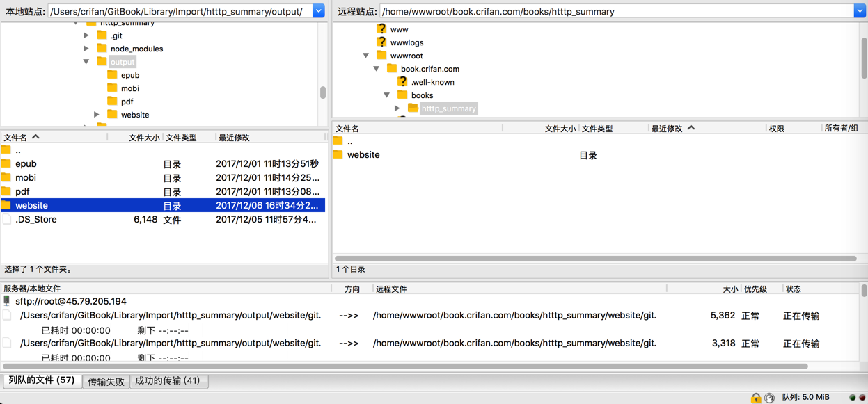The width and height of the screenshot is (868, 404).
Task: Click the local tree vertical scrollbar
Action: [x=323, y=92]
